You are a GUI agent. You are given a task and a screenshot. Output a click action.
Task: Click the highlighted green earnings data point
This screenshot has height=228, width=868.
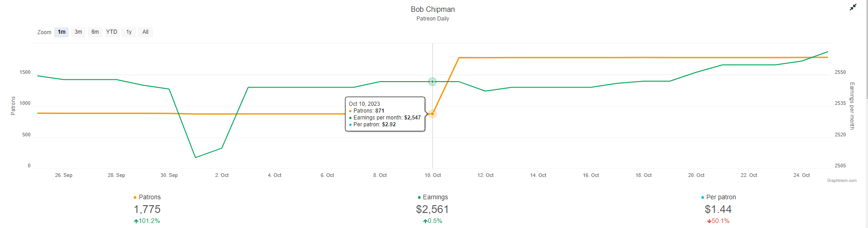(x=432, y=82)
